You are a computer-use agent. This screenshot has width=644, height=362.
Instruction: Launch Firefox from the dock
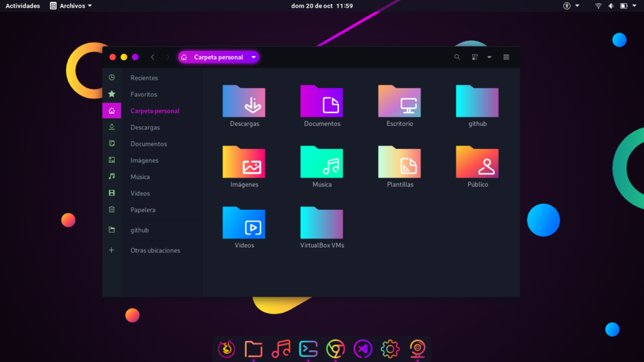point(226,349)
